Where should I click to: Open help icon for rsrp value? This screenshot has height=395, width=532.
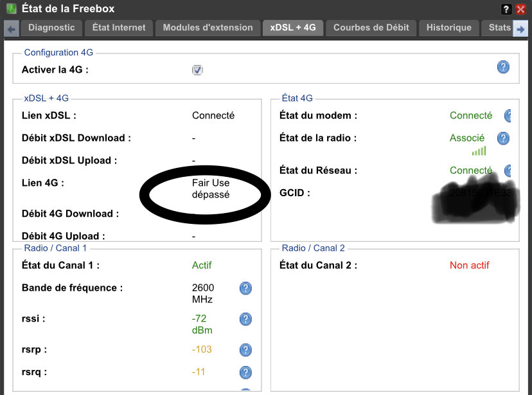click(245, 350)
